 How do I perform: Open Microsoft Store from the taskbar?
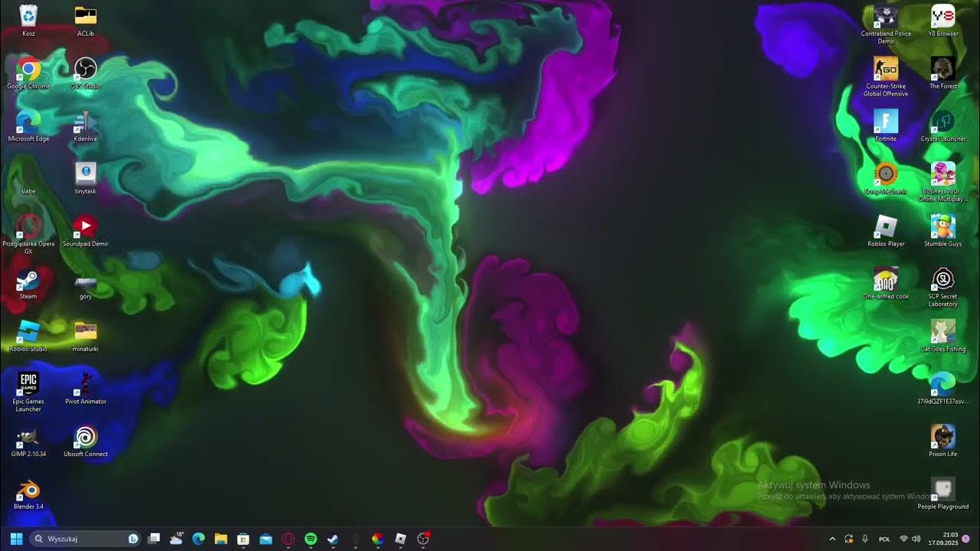tap(243, 539)
